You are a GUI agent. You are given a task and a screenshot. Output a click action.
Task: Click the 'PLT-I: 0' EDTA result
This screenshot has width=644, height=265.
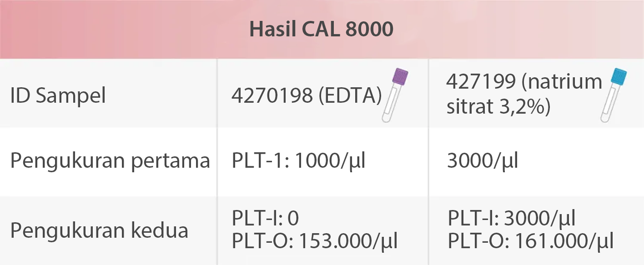coord(265,219)
